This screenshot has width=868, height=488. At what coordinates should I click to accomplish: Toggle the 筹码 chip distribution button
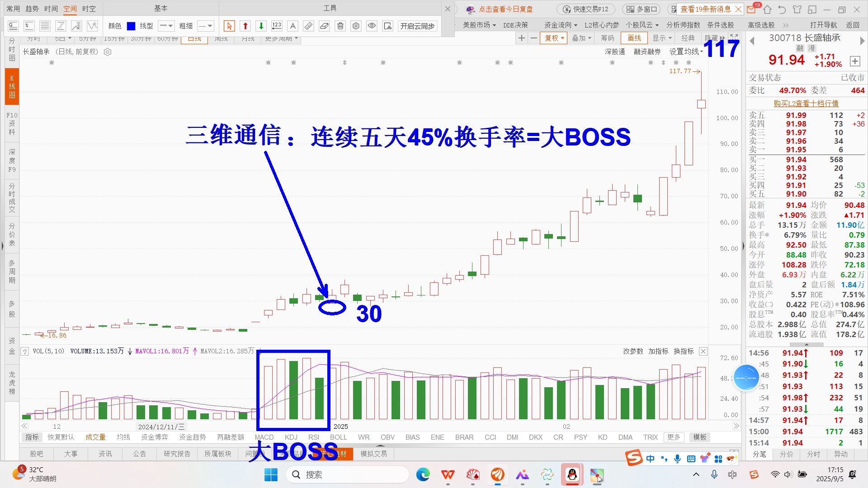(x=608, y=38)
